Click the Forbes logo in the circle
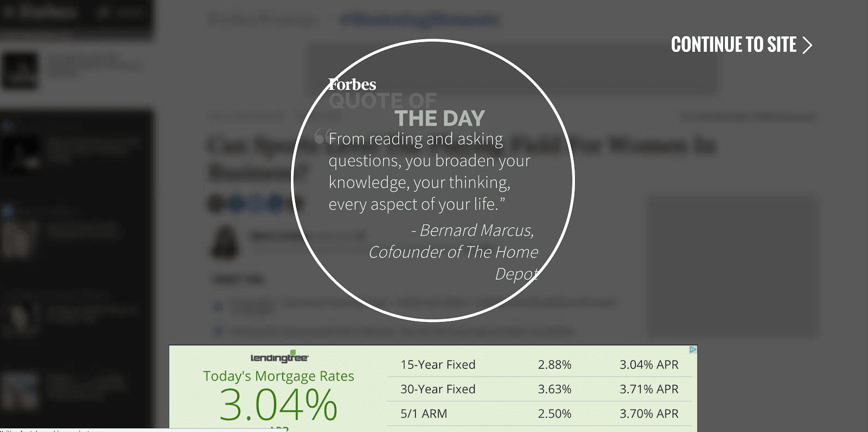Screen dimensions: 868x432 [352, 85]
